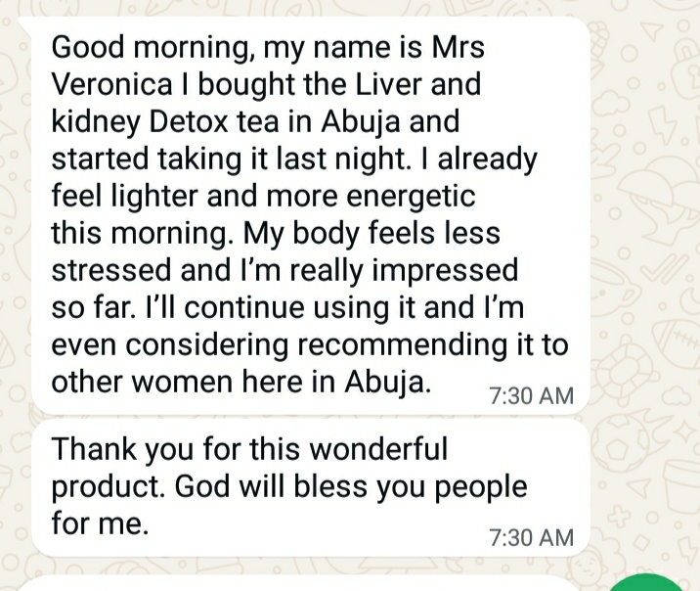Click the message bubble tail on first message

(25, 24)
